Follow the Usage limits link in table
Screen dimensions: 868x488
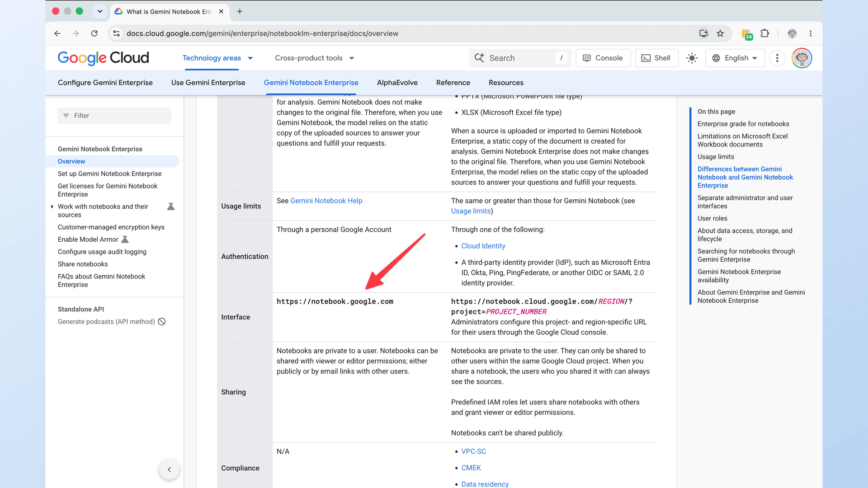471,211
